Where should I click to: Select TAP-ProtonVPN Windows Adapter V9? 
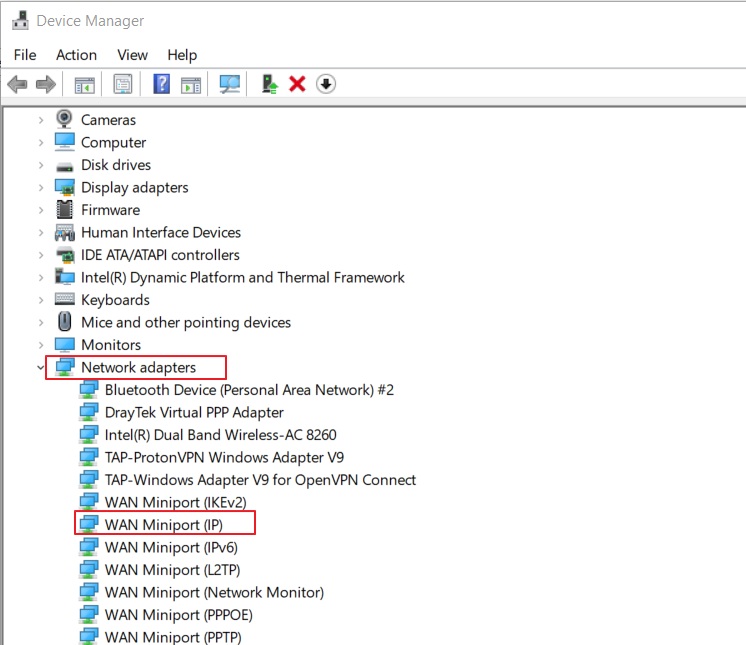224,457
